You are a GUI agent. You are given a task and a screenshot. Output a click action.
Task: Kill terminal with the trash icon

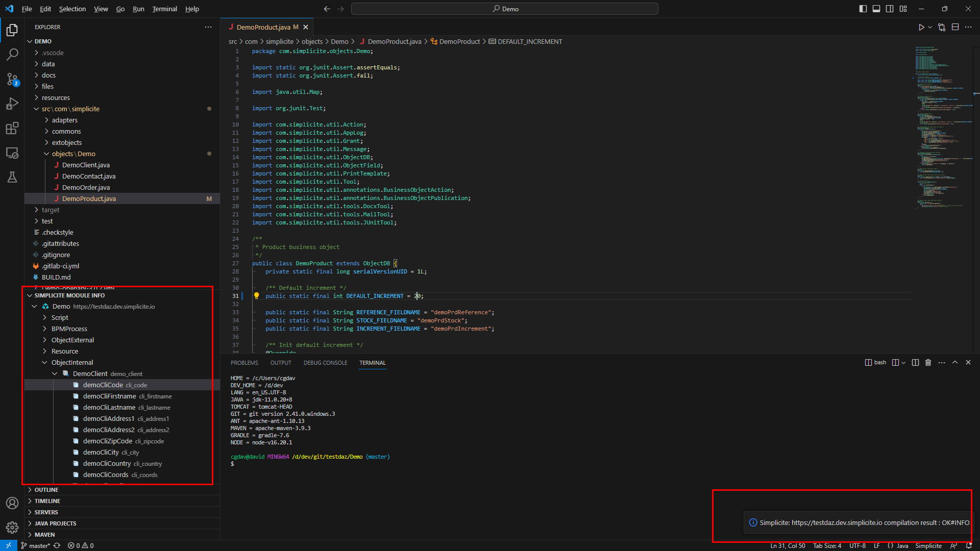[x=928, y=363]
